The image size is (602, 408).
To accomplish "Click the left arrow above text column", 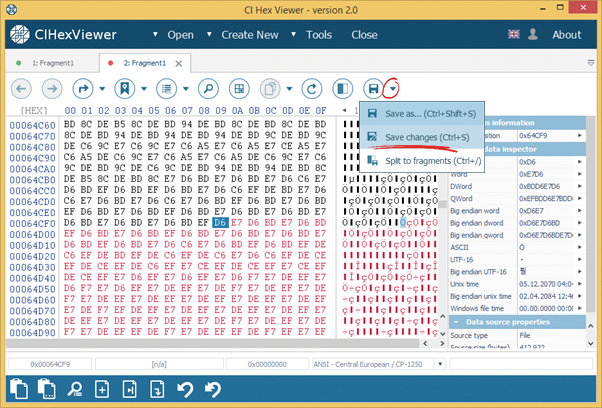I will [344, 111].
